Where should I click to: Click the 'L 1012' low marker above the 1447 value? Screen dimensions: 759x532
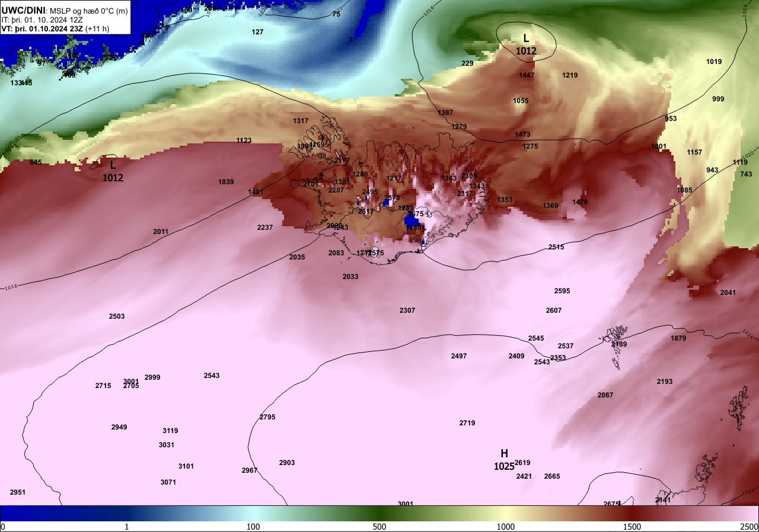coord(526,44)
